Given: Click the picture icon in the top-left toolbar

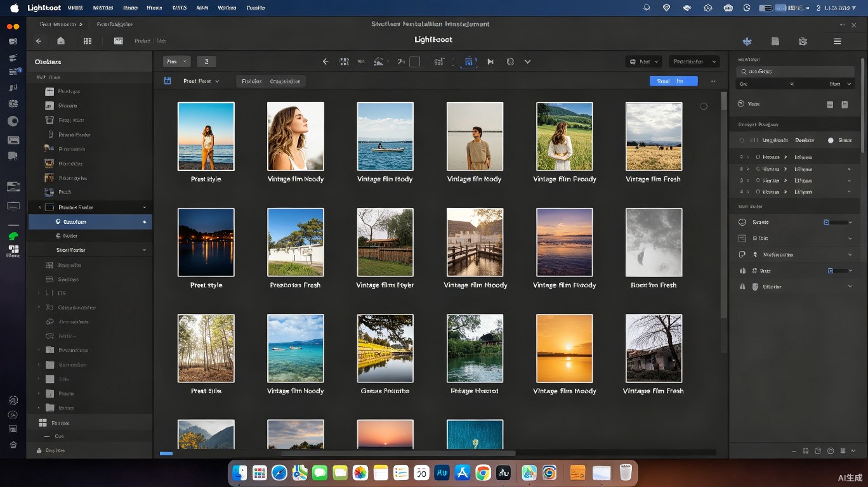Looking at the screenshot, I should pyautogui.click(x=118, y=41).
